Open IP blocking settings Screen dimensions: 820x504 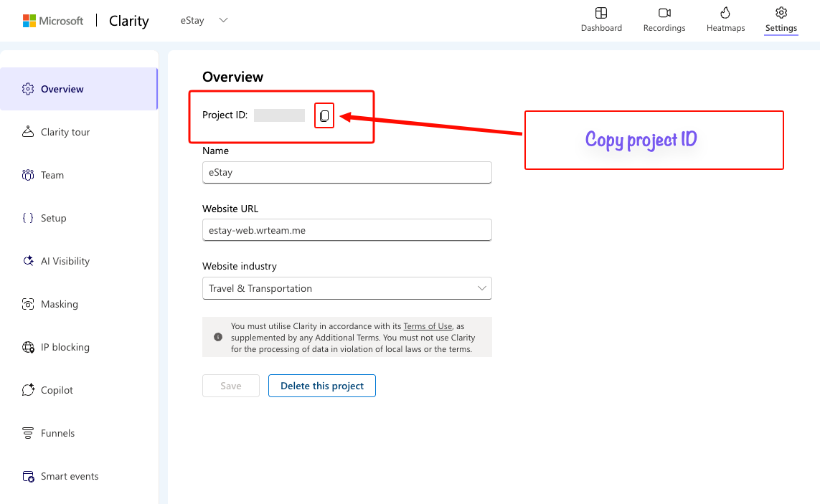pos(78,347)
